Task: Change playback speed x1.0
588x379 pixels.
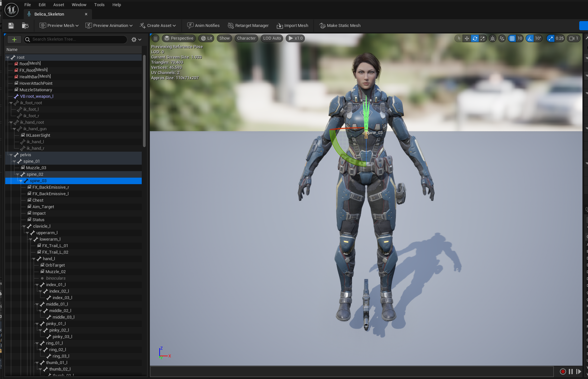Action: click(295, 38)
